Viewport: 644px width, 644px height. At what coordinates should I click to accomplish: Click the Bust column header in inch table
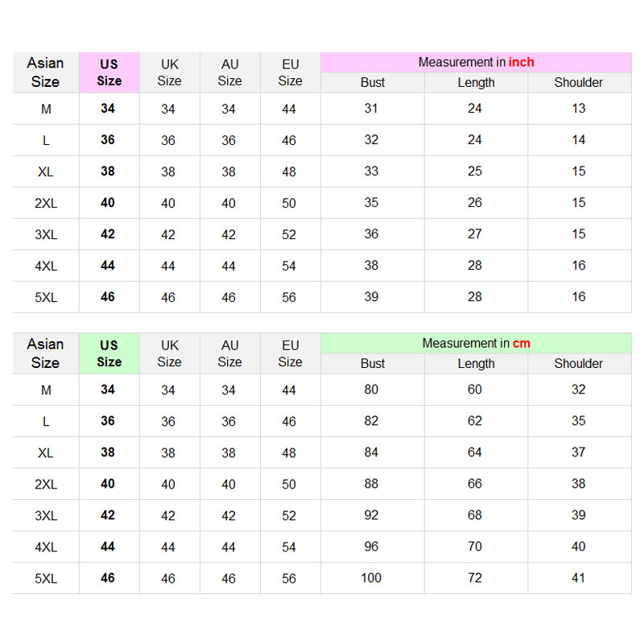(x=373, y=83)
